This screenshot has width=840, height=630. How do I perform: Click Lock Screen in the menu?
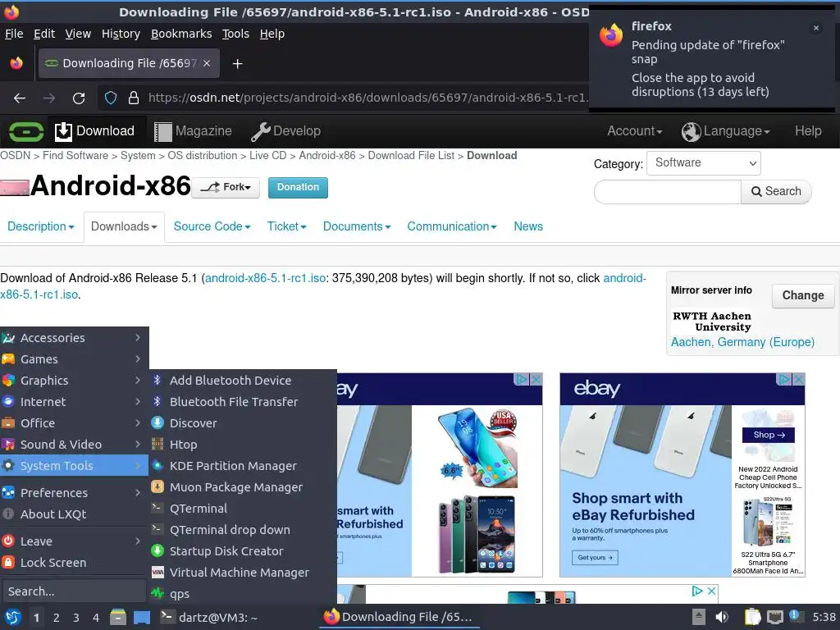74,563
